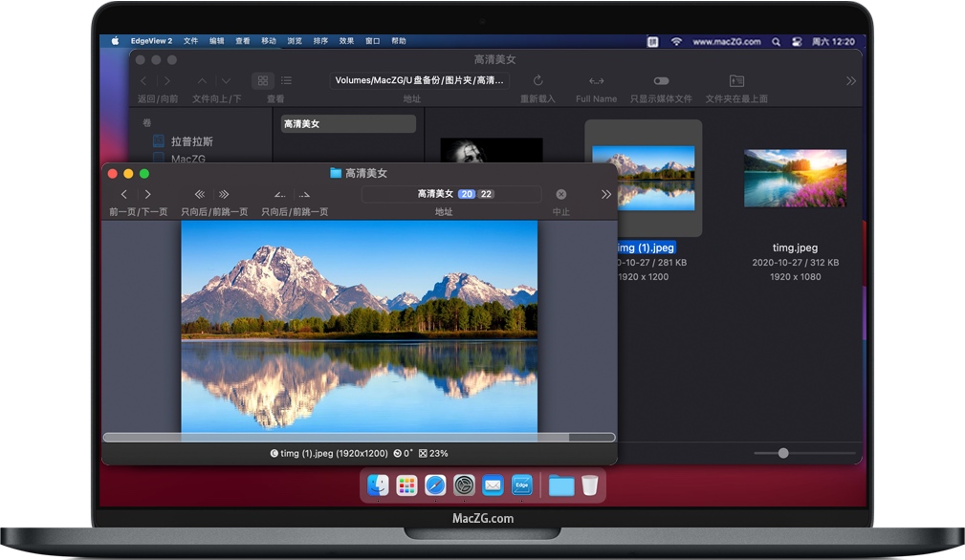Click the stop loading icon in viewer
Image resolution: width=965 pixels, height=560 pixels.
[561, 194]
